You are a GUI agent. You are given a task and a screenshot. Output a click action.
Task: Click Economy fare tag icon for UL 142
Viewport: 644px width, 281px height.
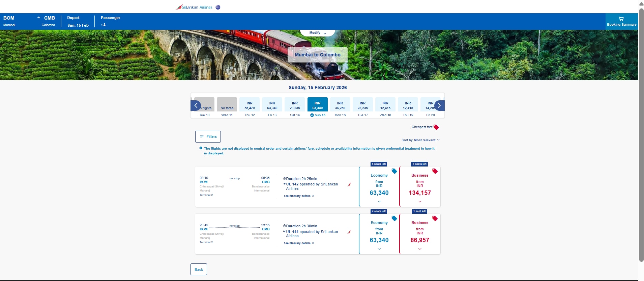coord(394,171)
